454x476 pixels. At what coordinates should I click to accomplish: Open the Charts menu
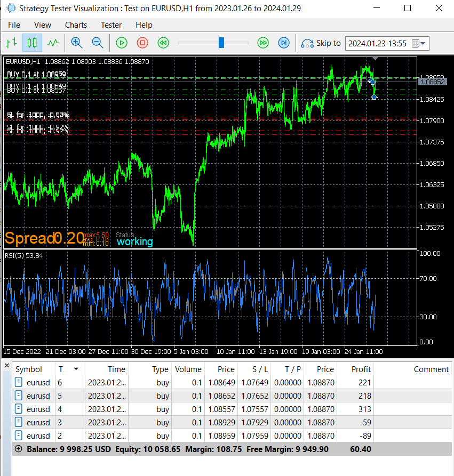pos(76,25)
